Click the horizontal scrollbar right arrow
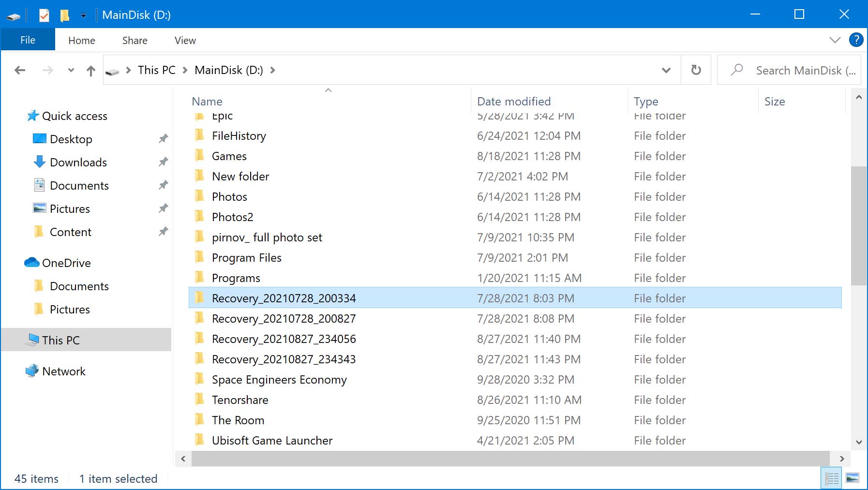Screen dimensions: 868x490 point(842,459)
